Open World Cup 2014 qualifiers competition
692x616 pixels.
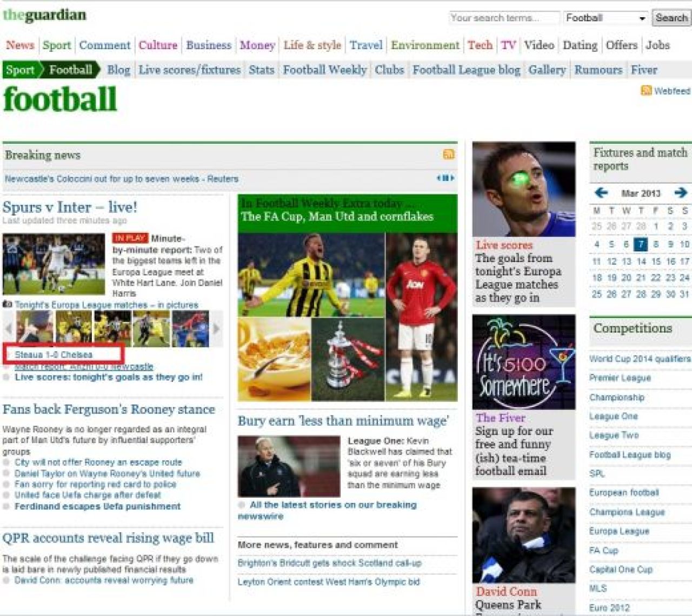640,359
